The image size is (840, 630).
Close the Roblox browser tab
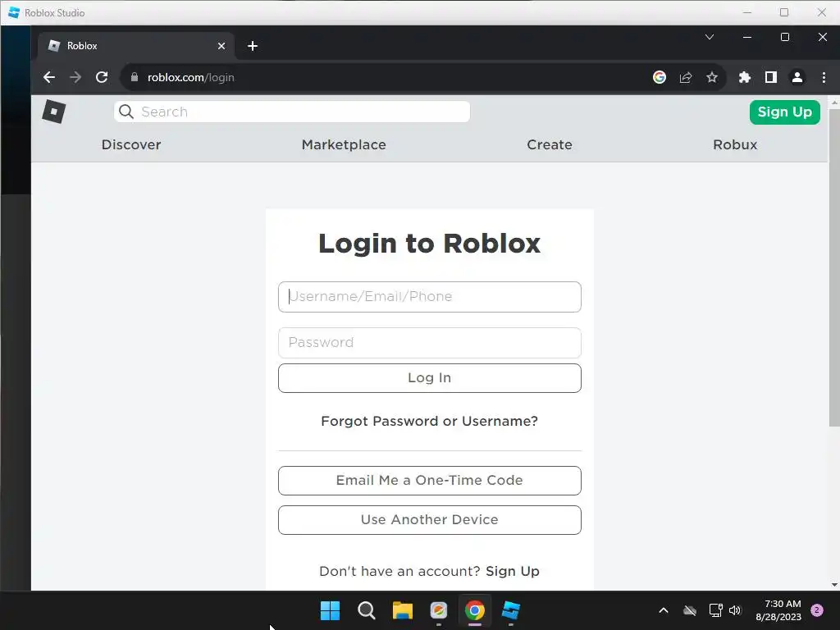(x=221, y=46)
